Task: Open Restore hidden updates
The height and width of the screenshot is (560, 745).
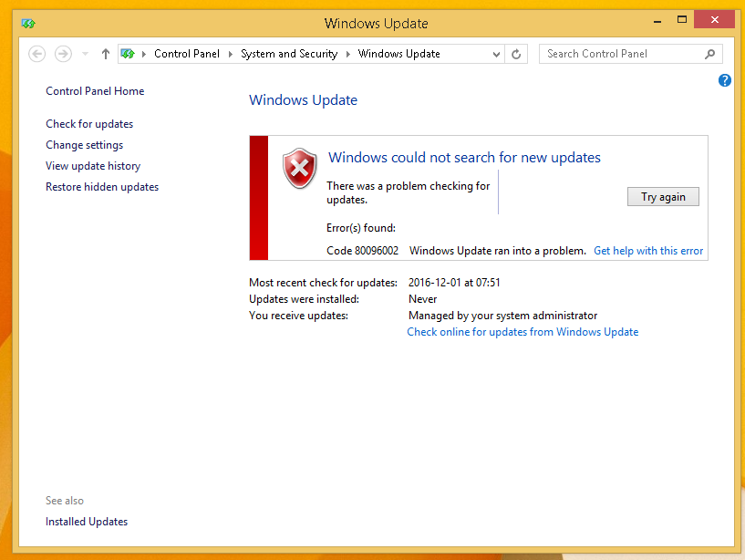Action: 102,187
